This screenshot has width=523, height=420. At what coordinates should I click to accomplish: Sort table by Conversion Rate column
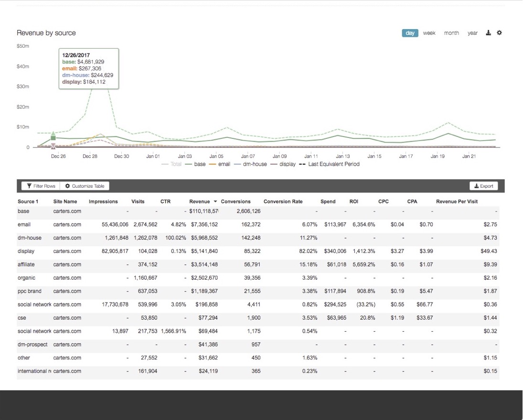pos(283,201)
